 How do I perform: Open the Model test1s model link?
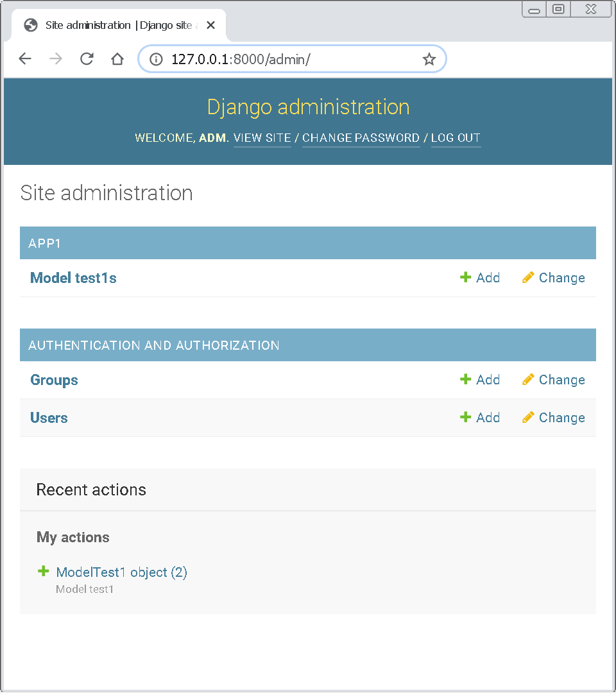73,278
